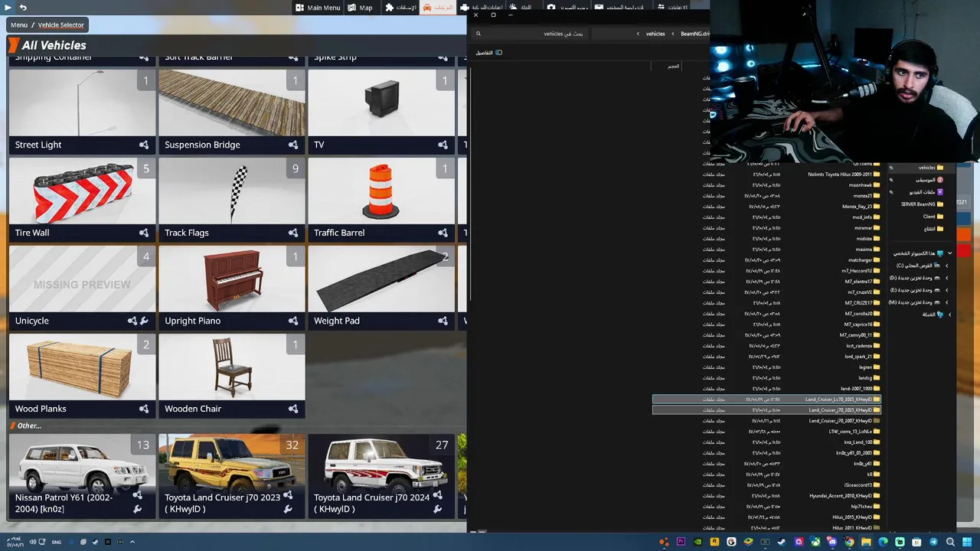The image size is (980, 551).
Task: Select the moonhawk folder
Action: pyautogui.click(x=766, y=185)
